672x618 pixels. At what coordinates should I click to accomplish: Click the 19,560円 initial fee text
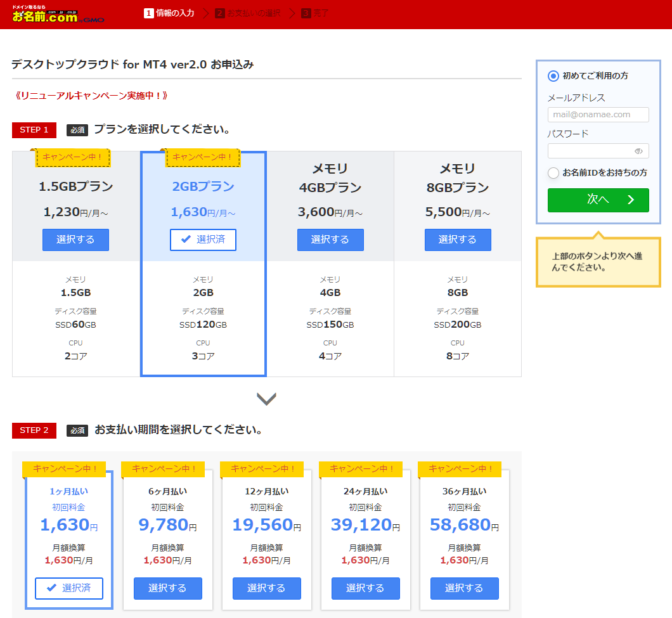click(266, 525)
